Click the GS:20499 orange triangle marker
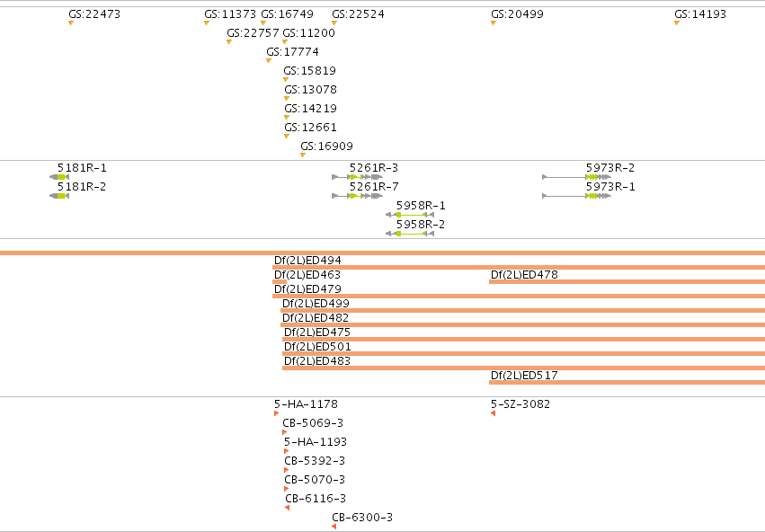This screenshot has height=532, width=765. tap(494, 23)
